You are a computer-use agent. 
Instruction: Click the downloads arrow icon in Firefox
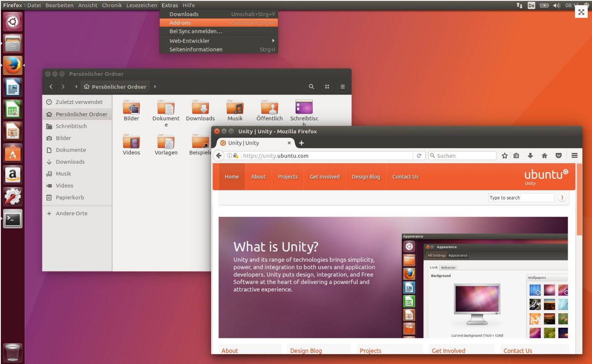(x=530, y=156)
